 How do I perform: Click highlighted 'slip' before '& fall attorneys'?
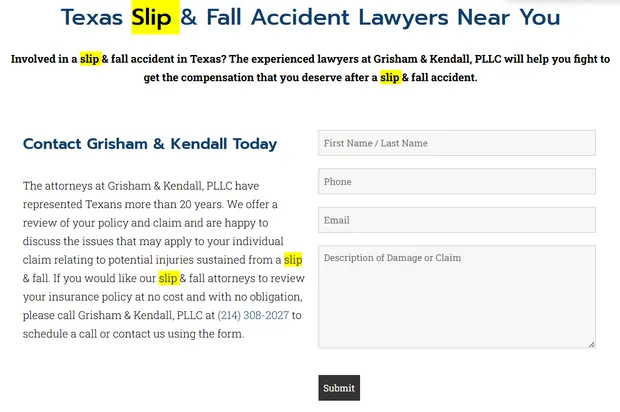coord(168,278)
